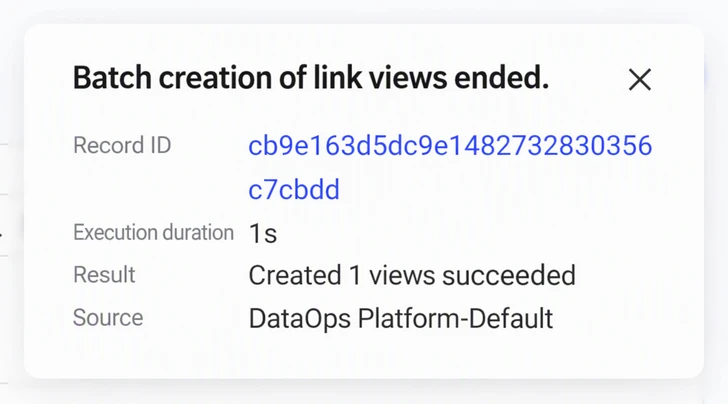This screenshot has width=728, height=404.
Task: Click the word 'Created' in the result
Action: pyautogui.click(x=295, y=275)
